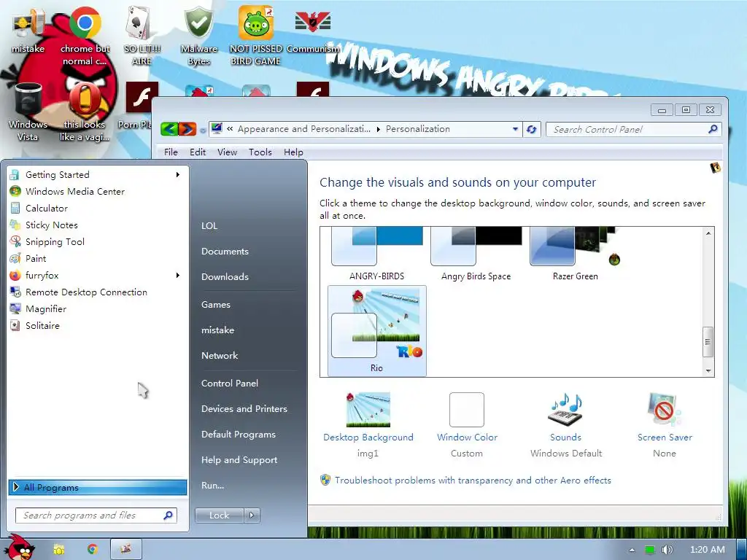The height and width of the screenshot is (560, 747).
Task: Click the green network tray icon
Action: coord(650,550)
